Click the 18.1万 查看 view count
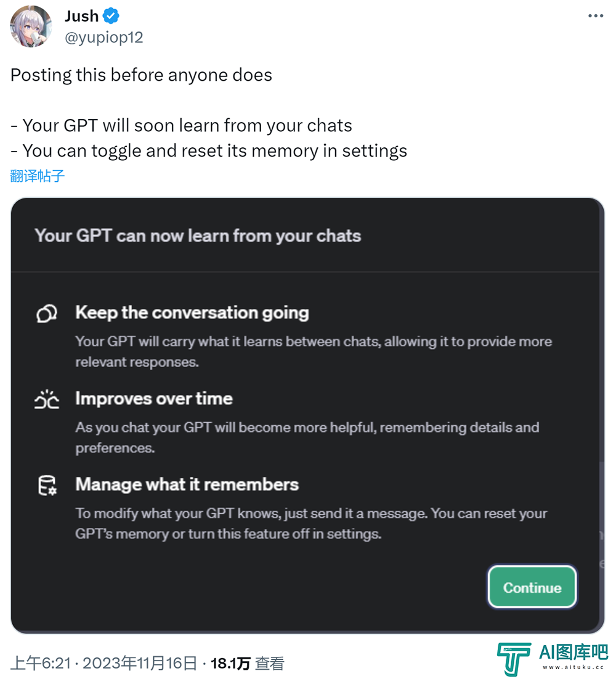Image resolution: width=616 pixels, height=679 pixels. 247,663
